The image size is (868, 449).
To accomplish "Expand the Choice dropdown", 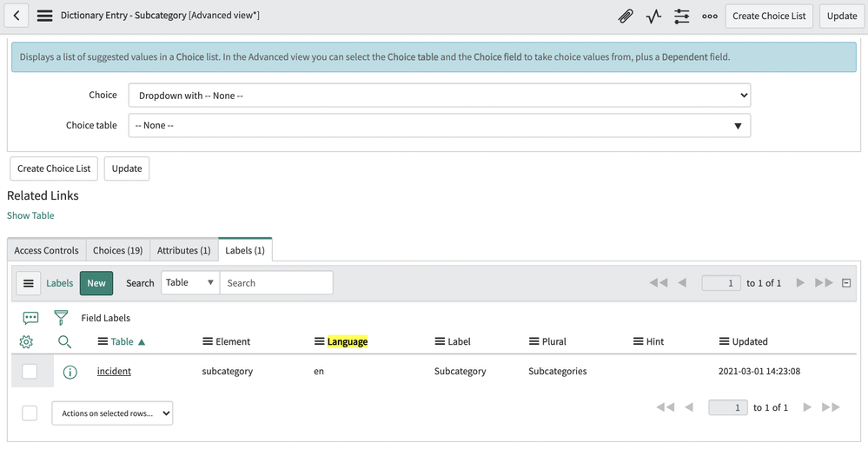I will coord(439,96).
